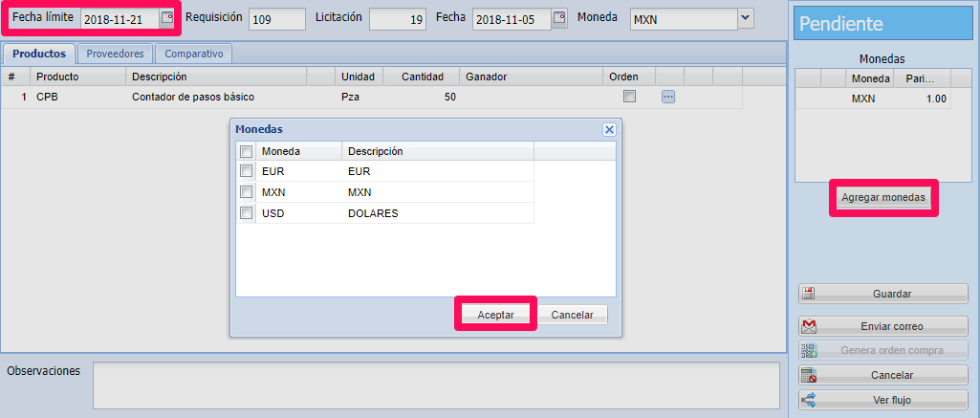Click into the Observaciones text area
This screenshot has width=980, height=418.
436,385
